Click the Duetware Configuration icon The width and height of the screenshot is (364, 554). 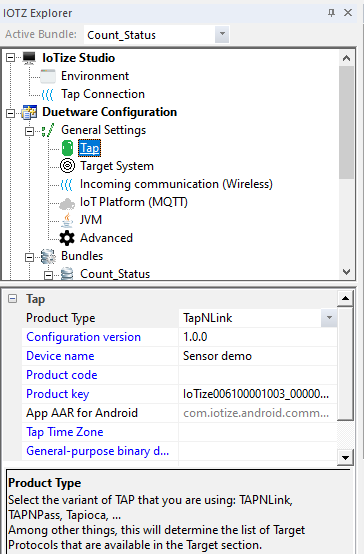(x=29, y=112)
